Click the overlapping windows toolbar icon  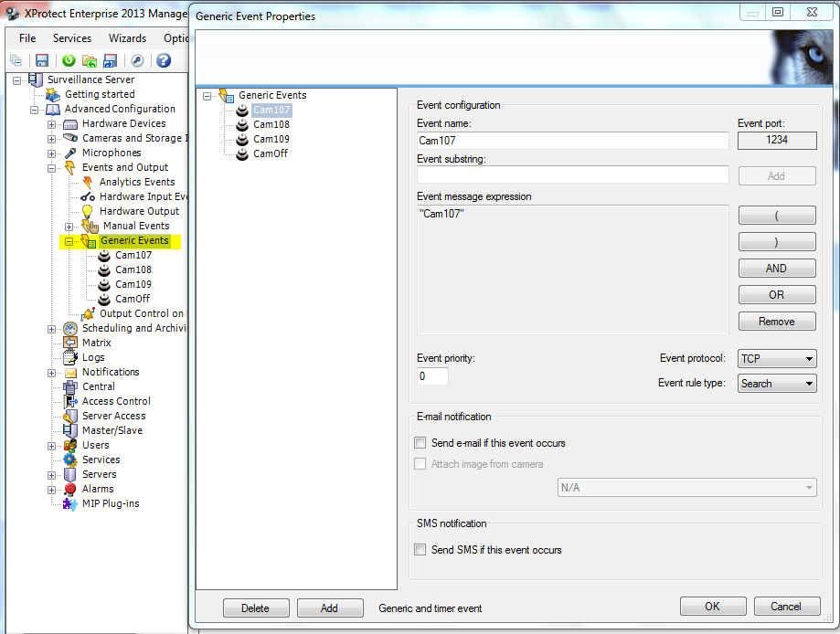coord(16,60)
